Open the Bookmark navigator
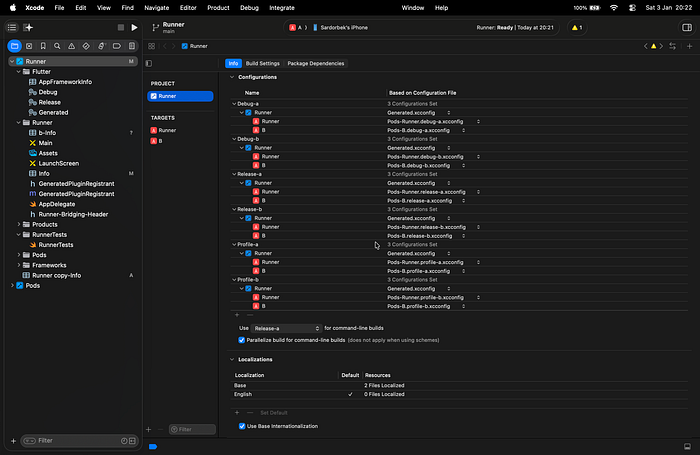The image size is (700, 455). (43, 46)
